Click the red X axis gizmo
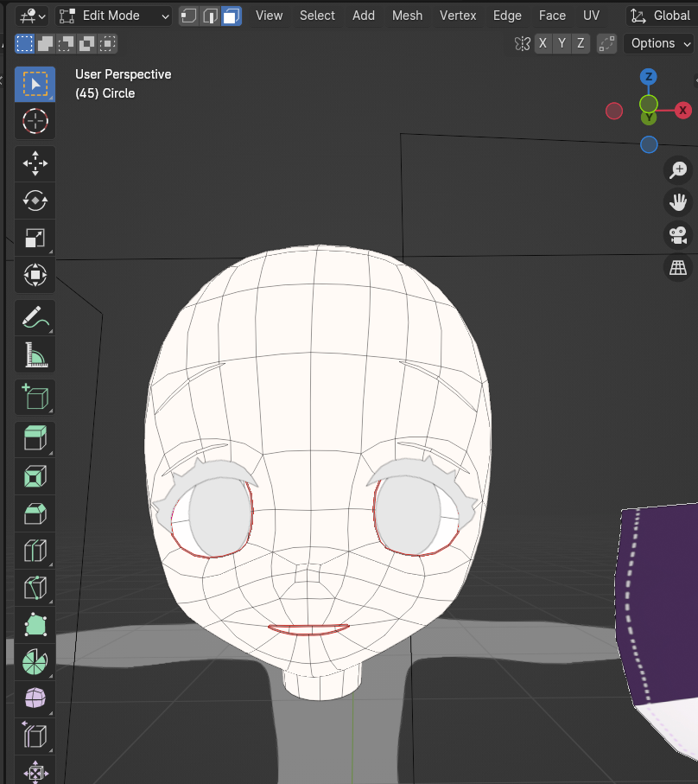Viewport: 698px width, 784px height. point(683,111)
